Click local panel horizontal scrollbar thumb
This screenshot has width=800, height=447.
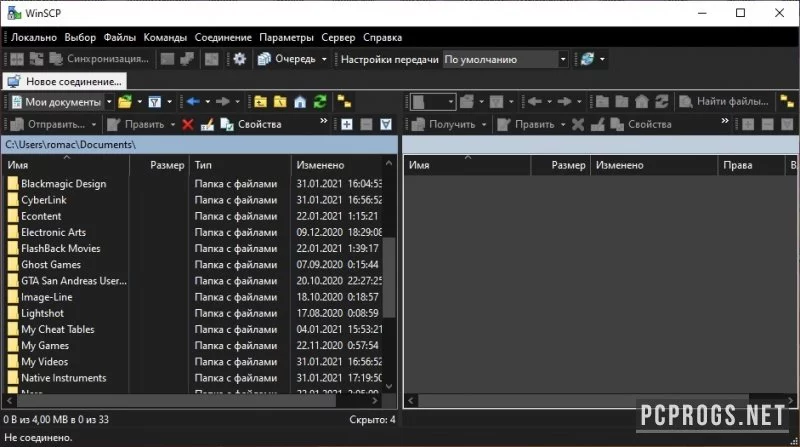pos(177,401)
